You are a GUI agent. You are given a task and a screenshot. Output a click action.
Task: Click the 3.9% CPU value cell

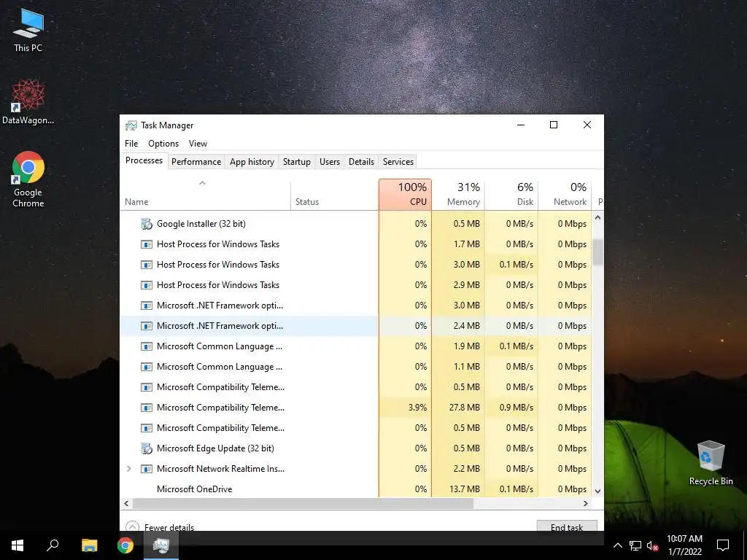406,408
